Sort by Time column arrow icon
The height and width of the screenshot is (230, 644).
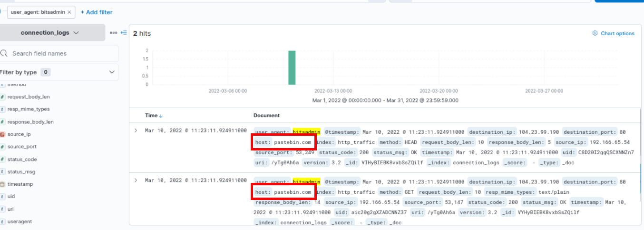pos(160,116)
